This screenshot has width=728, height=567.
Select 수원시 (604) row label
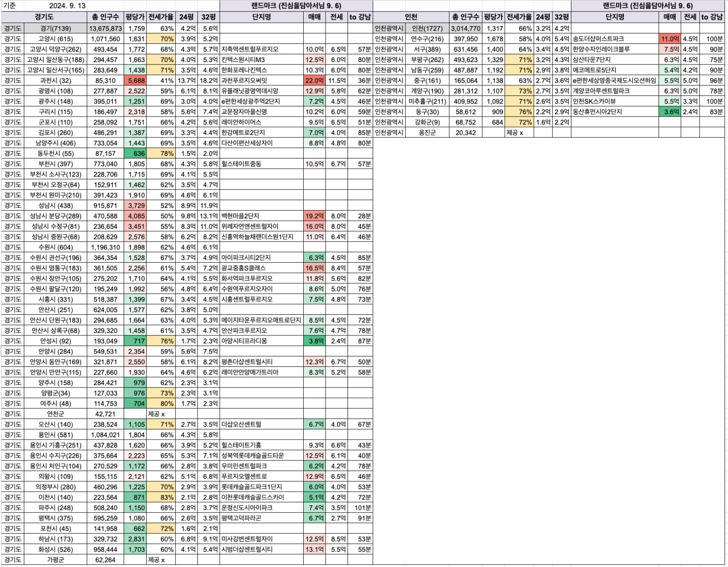pyautogui.click(x=55, y=247)
